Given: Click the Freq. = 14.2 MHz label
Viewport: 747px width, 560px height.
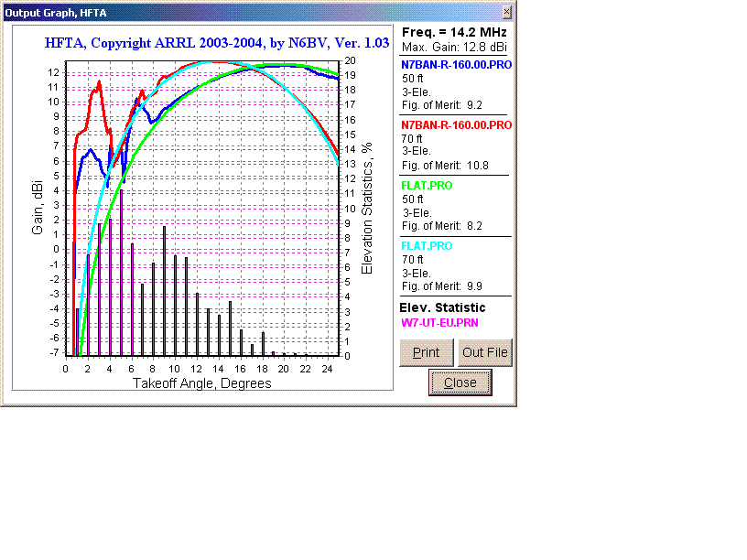Looking at the screenshot, I should click(455, 32).
